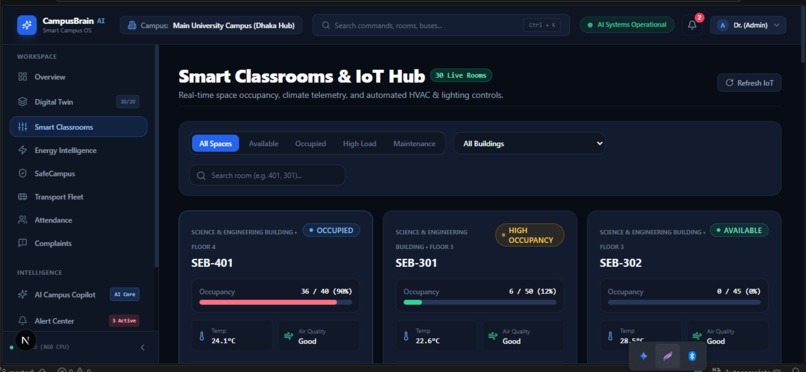Click the Refresh IoT button
Image resolution: width=806 pixels, height=372 pixels.
[x=749, y=83]
